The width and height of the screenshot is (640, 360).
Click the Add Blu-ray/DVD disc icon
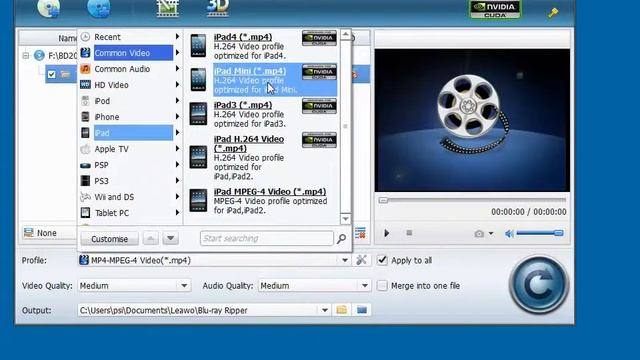point(49,8)
